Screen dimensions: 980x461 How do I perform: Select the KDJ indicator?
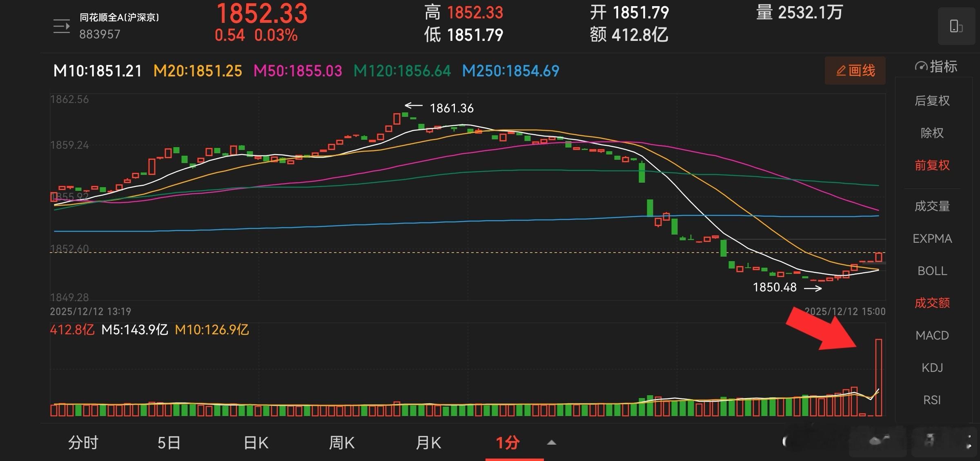[x=932, y=368]
